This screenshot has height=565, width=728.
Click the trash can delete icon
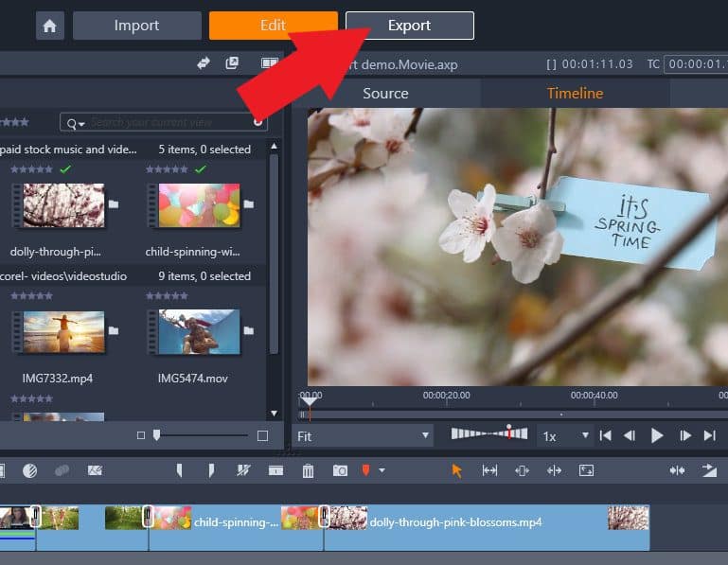click(308, 470)
